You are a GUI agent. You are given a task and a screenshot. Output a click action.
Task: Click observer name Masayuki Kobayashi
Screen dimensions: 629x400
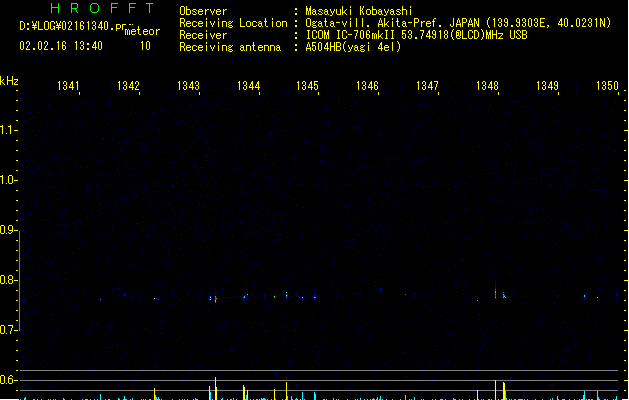pyautogui.click(x=359, y=11)
